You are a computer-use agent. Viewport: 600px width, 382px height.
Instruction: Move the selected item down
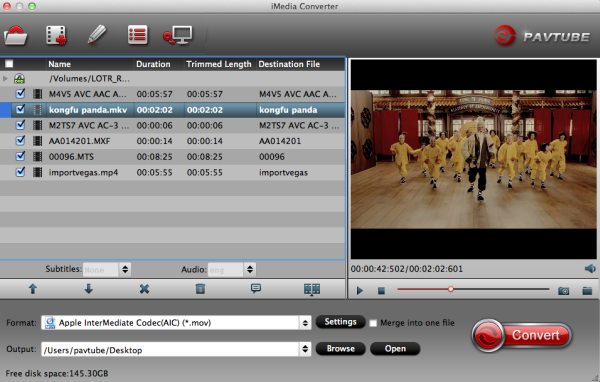[88, 289]
